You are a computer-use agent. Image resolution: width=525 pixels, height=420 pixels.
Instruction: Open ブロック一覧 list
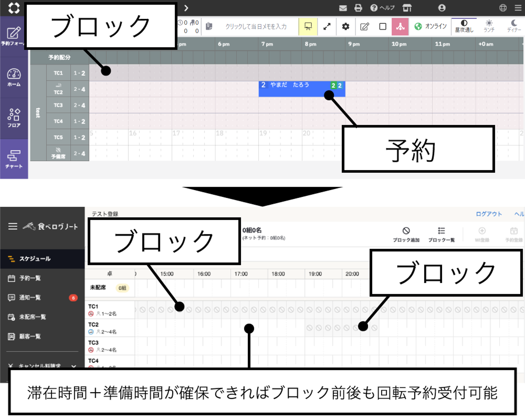[x=441, y=235]
